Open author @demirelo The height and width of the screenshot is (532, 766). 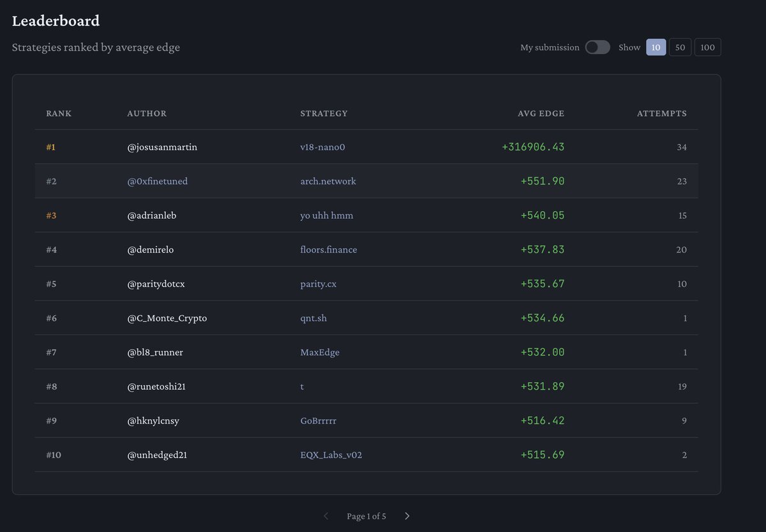pyautogui.click(x=151, y=249)
